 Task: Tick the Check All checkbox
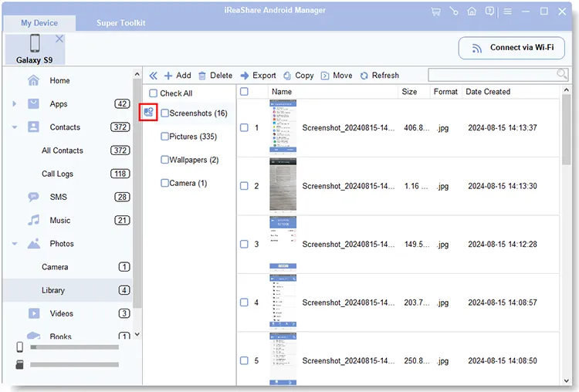pyautogui.click(x=154, y=93)
